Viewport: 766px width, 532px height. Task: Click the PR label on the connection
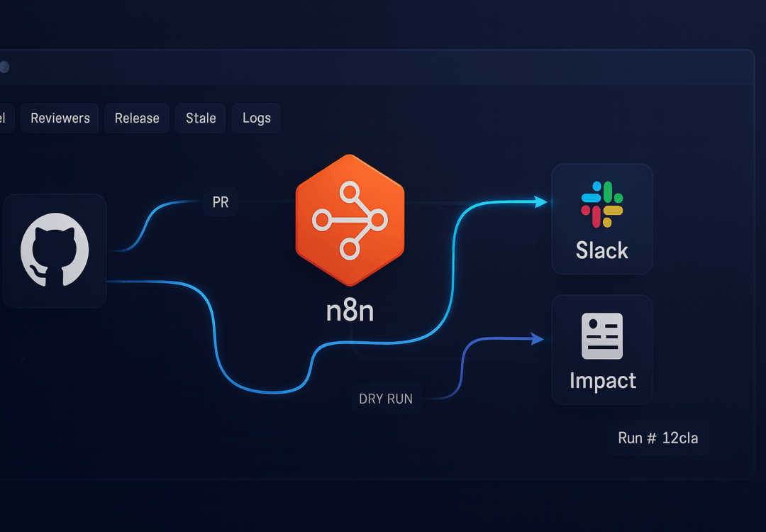coord(221,202)
